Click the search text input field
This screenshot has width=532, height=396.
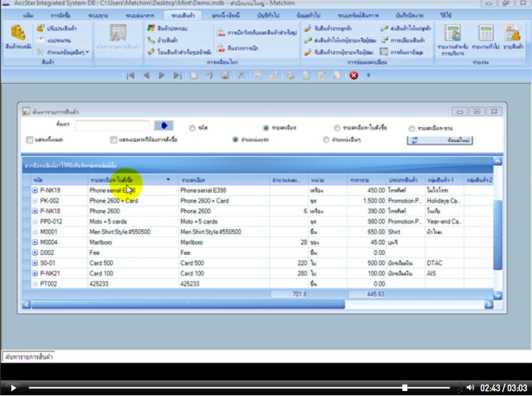[111, 126]
